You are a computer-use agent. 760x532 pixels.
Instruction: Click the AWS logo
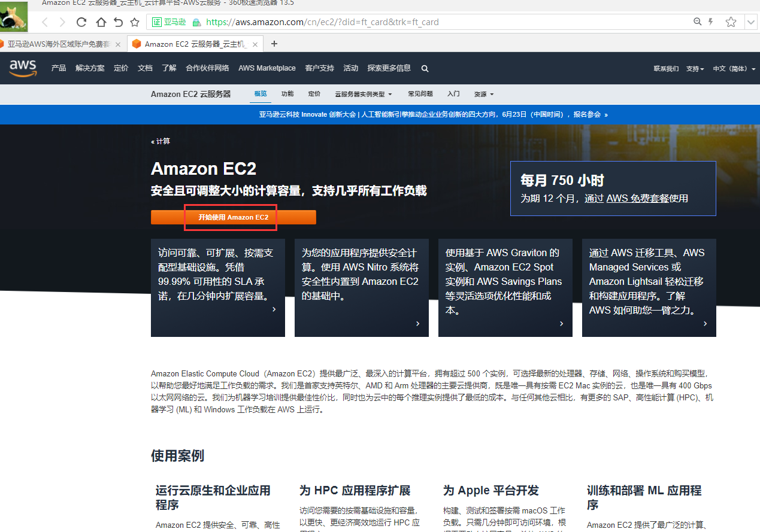[23, 68]
